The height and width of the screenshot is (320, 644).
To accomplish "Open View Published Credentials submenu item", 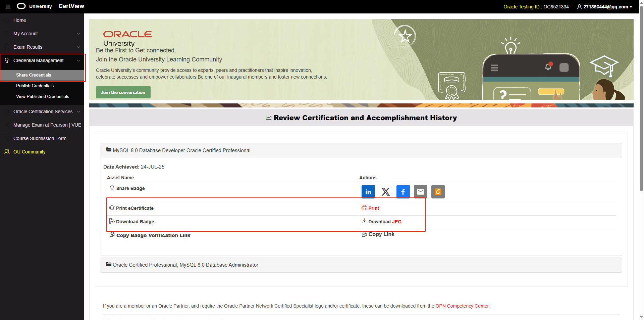I will 43,96.
